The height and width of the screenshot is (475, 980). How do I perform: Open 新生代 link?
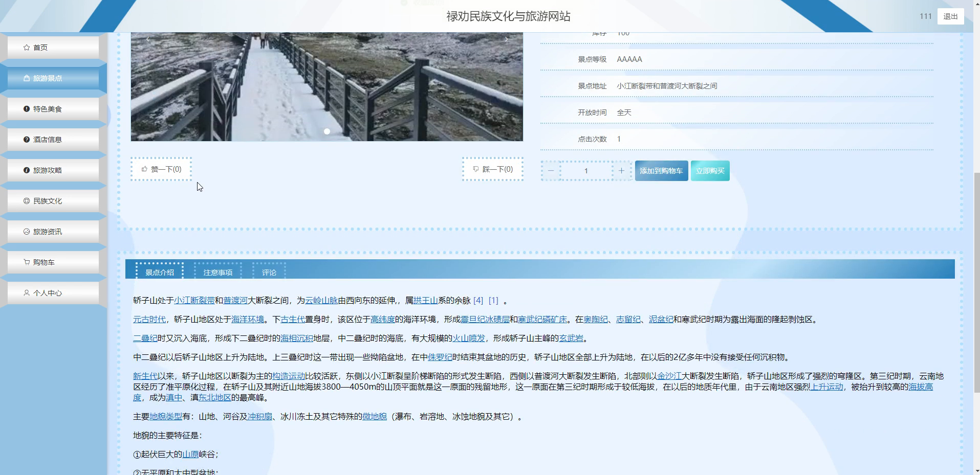145,376
